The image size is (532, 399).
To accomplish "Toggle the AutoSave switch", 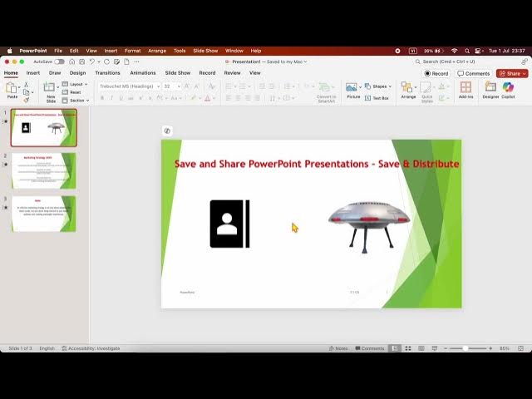I will pos(59,62).
